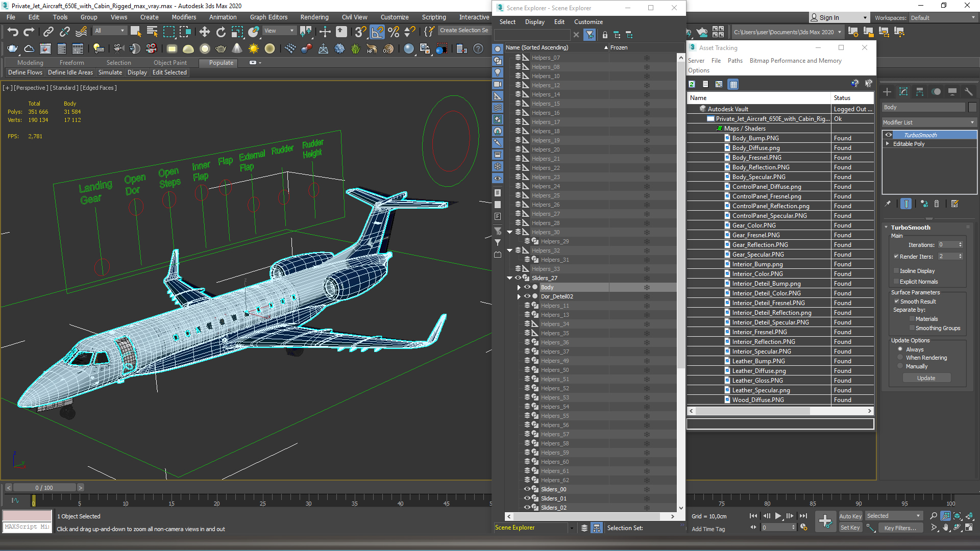The image size is (980, 551).
Task: Toggle the Percent Snap icon
Action: 394,32
